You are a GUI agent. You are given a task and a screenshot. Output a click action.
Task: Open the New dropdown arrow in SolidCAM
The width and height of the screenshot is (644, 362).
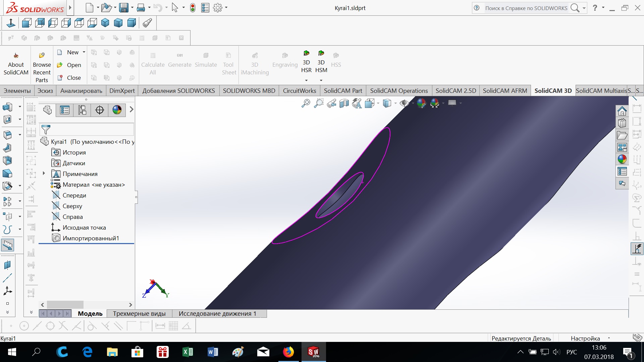84,52
